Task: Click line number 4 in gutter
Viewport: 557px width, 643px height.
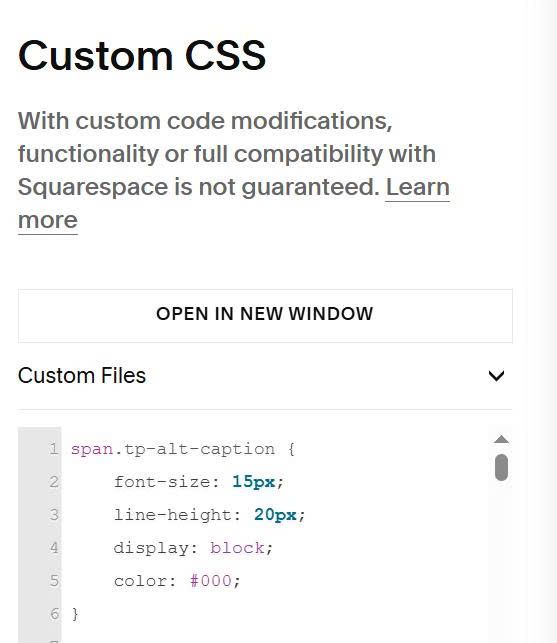Action: 54,548
